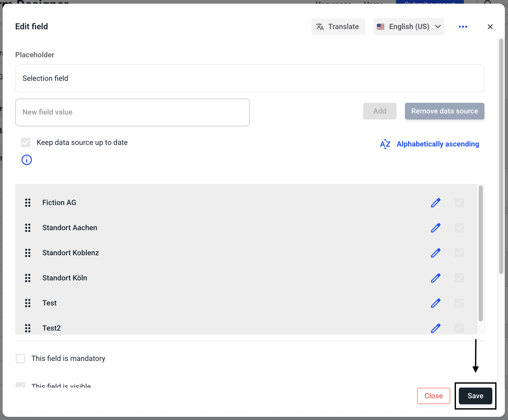508x420 pixels.
Task: Check the This field is mandatory box
Action: [x=20, y=359]
